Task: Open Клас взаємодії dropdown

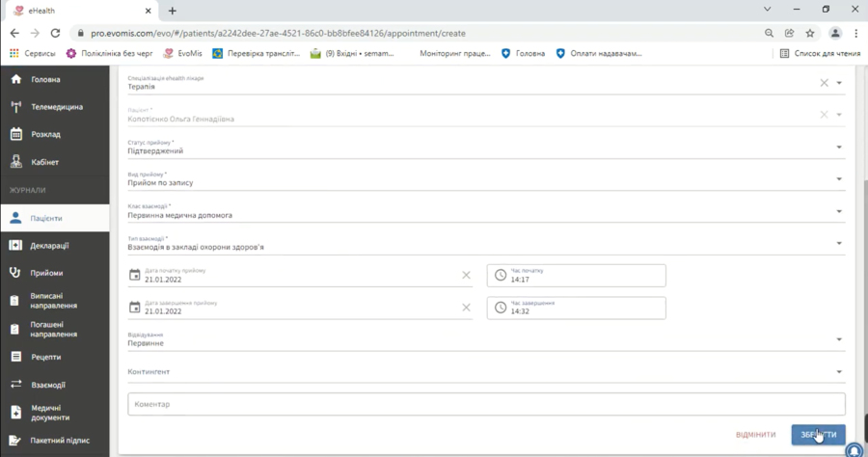Action: pos(486,211)
